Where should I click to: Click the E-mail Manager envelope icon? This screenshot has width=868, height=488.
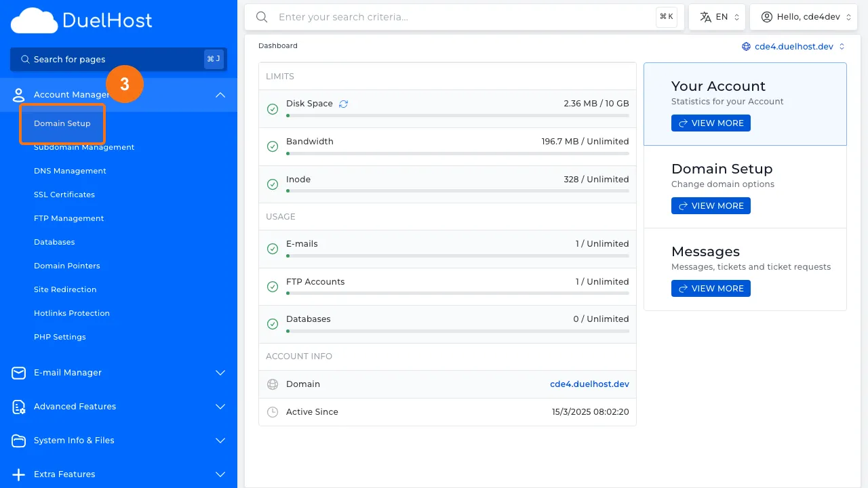[19, 373]
